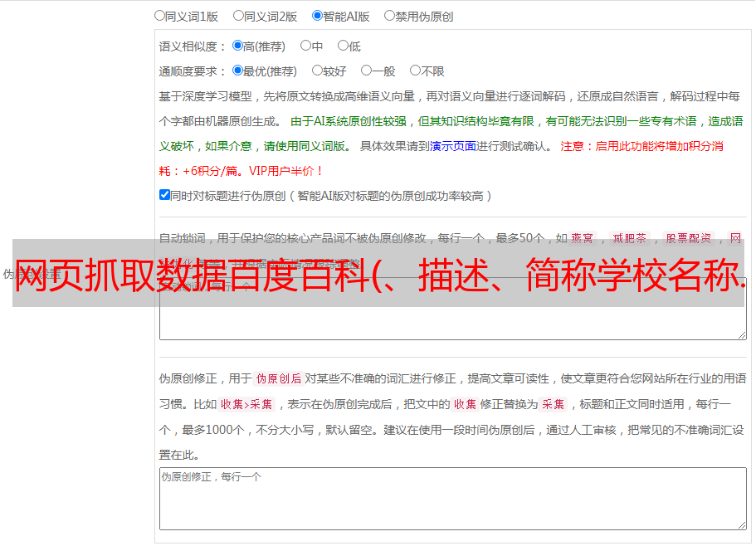Set 语义相似度 to 低

point(343,46)
